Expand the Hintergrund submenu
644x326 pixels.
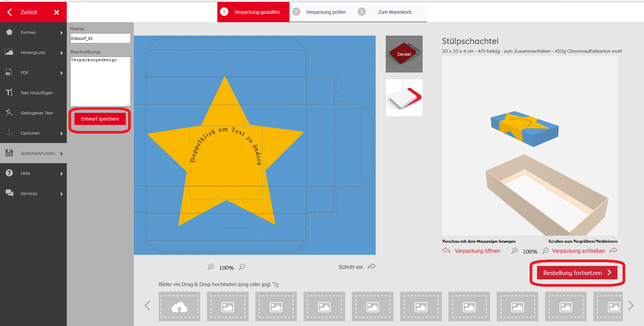(x=61, y=53)
